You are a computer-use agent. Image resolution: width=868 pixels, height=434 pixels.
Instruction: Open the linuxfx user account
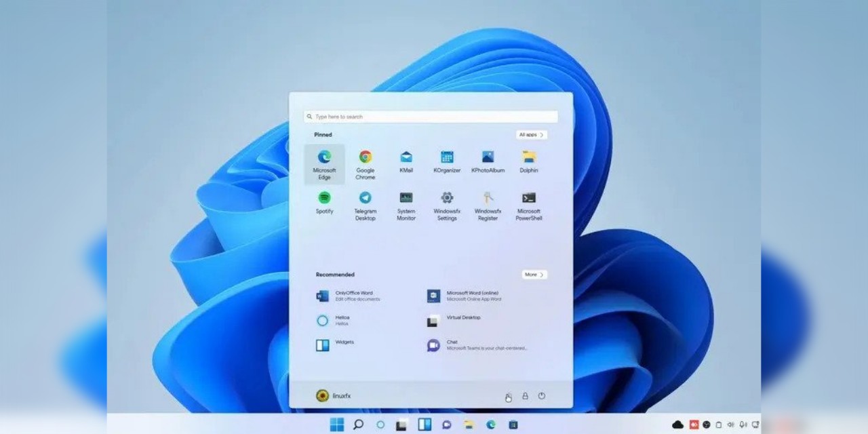(334, 395)
